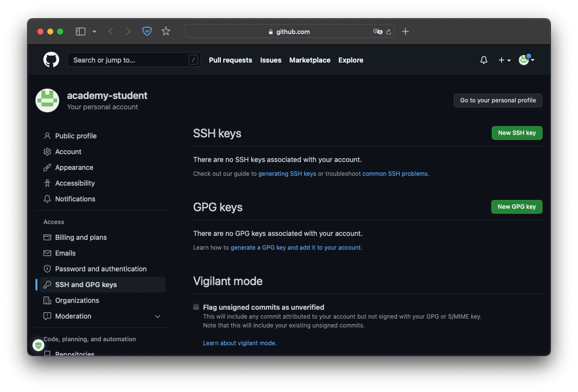This screenshot has height=392, width=578.
Task: Click the New SSH key button
Action: (x=517, y=133)
